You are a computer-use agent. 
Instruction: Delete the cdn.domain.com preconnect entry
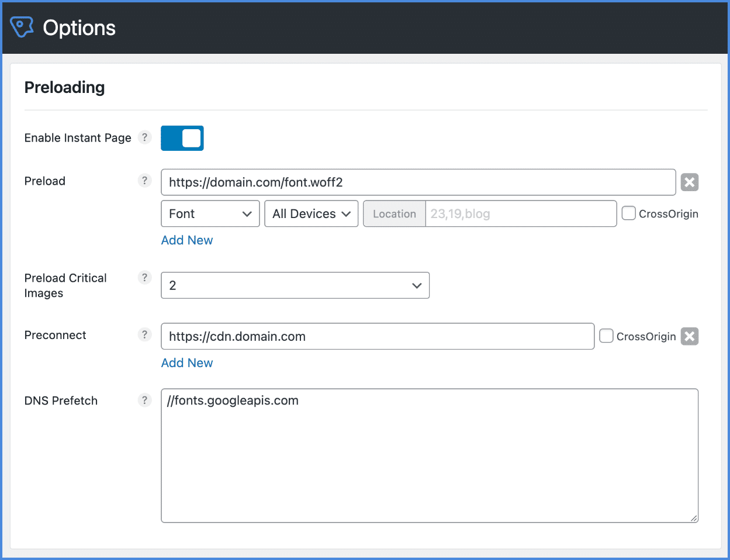click(x=689, y=336)
